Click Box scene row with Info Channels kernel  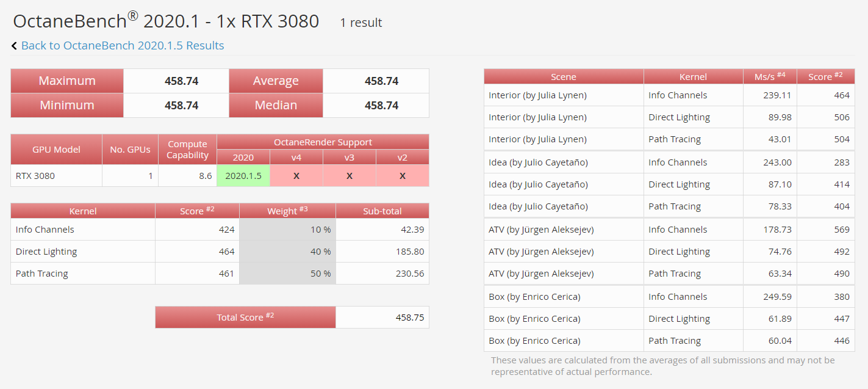coord(669,297)
